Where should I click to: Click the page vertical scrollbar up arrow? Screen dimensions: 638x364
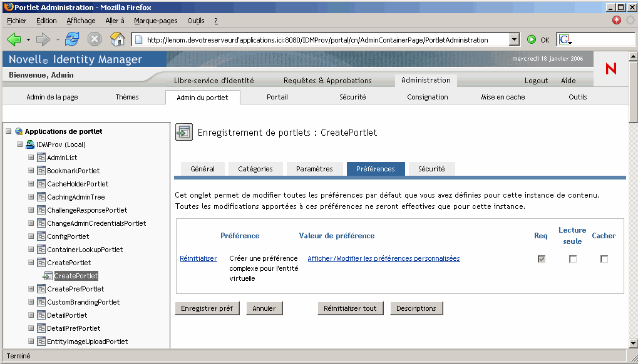point(633,56)
